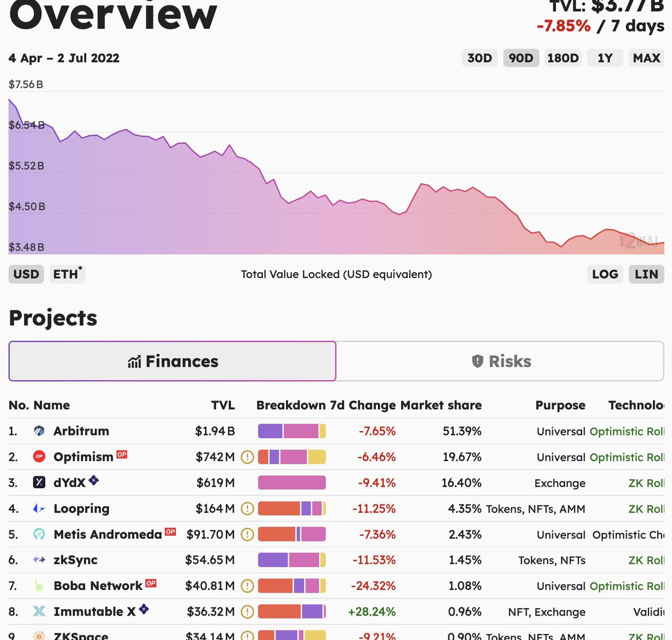Open the Finances tab
The image size is (672, 640).
click(x=172, y=361)
